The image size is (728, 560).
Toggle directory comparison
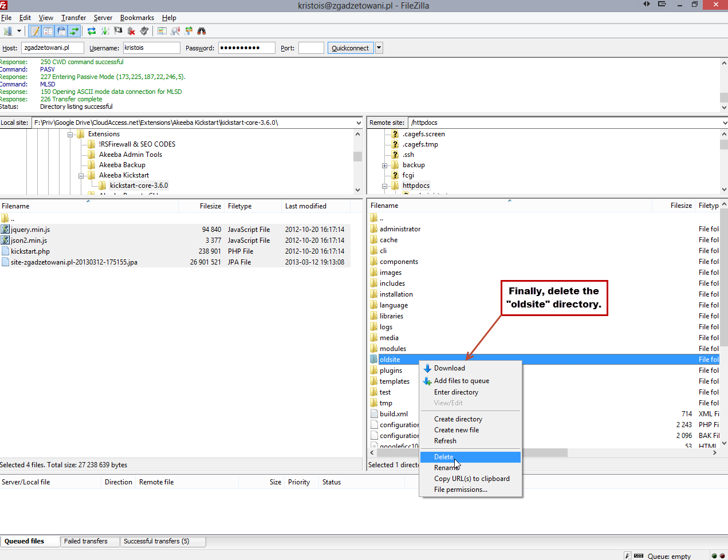pyautogui.click(x=176, y=31)
